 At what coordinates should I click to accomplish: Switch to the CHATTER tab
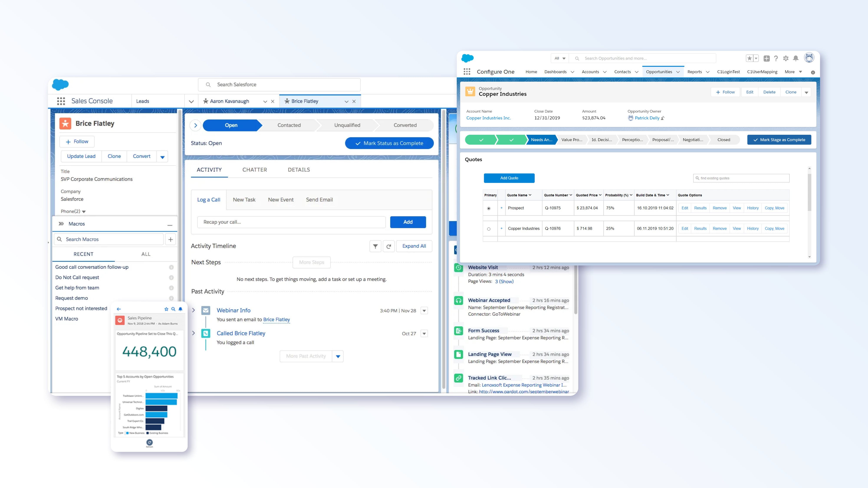pos(254,170)
